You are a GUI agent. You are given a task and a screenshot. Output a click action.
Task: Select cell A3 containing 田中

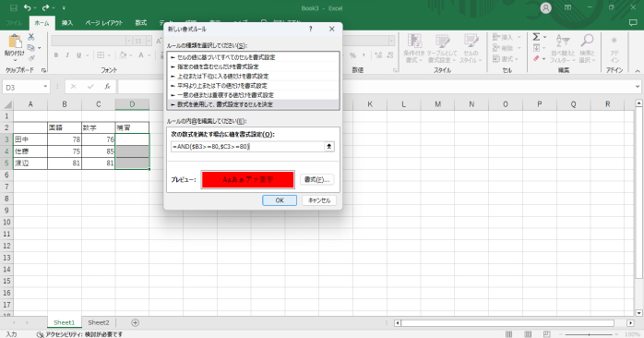(30, 139)
